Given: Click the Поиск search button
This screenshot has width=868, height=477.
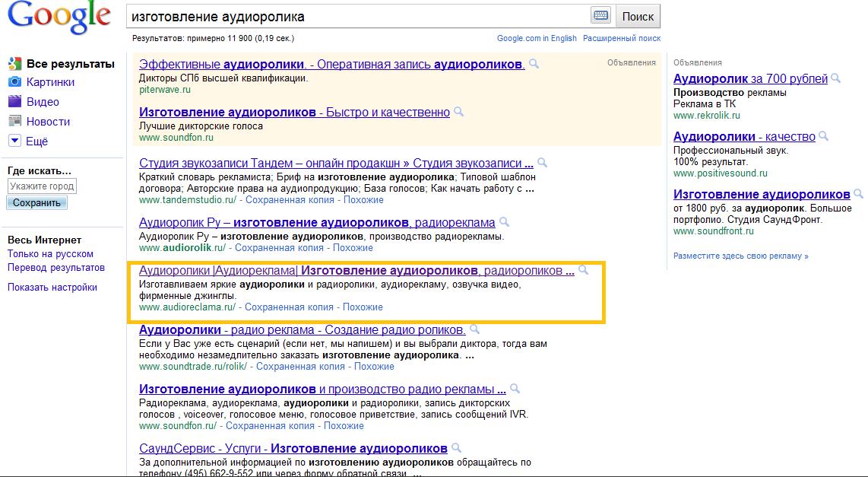Looking at the screenshot, I should tap(638, 16).
